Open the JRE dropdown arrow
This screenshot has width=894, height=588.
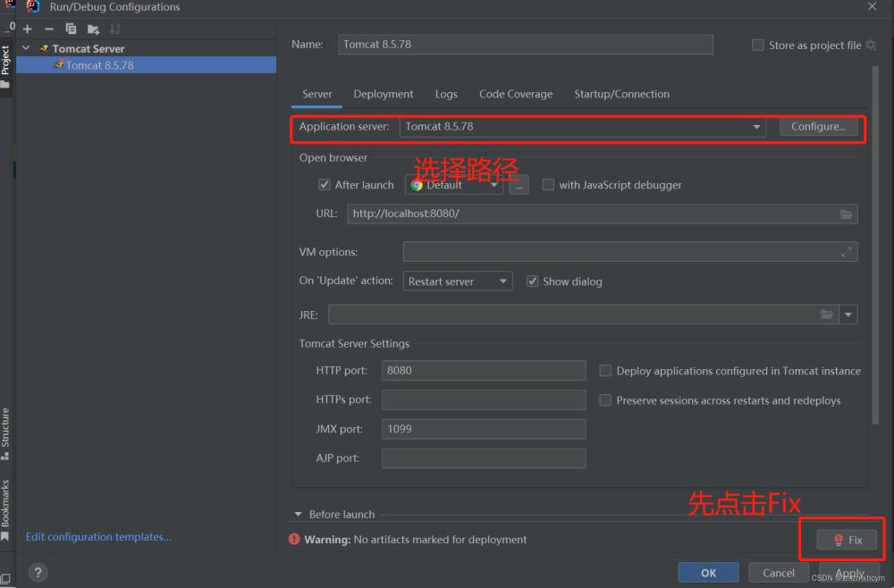(x=848, y=315)
